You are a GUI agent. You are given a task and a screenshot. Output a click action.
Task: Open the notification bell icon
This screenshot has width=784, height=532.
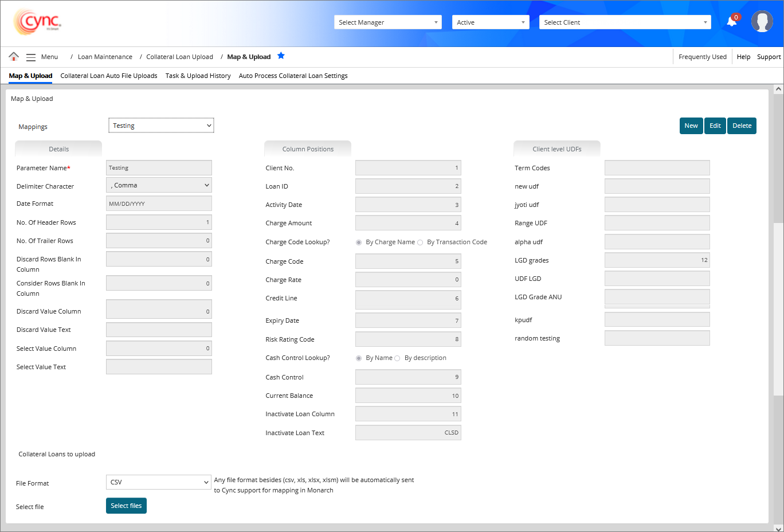point(732,22)
